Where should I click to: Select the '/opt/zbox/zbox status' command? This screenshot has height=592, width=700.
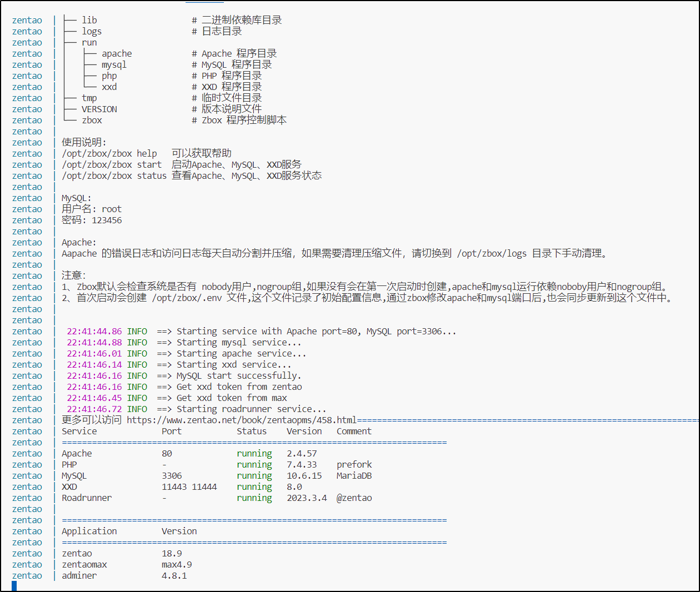tap(114, 175)
